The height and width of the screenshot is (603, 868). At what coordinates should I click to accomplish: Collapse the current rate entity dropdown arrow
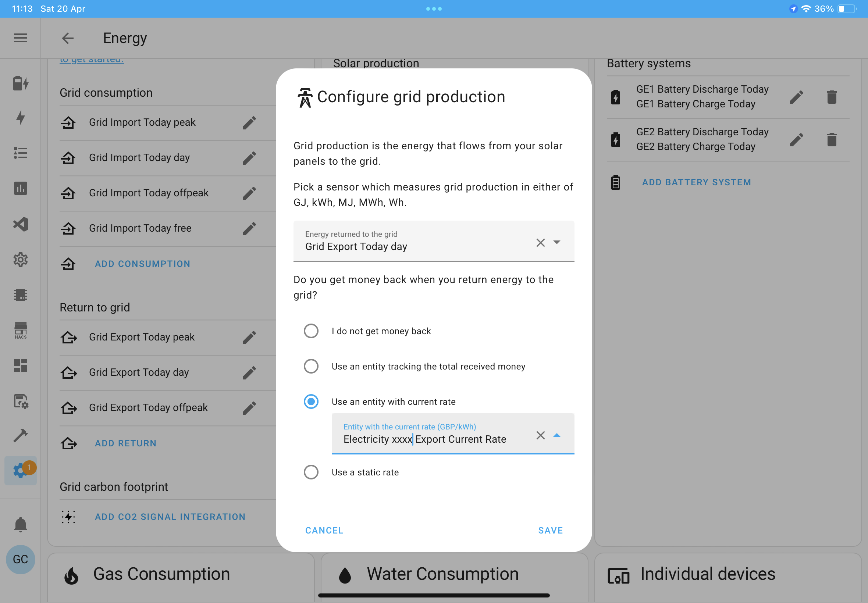point(556,435)
